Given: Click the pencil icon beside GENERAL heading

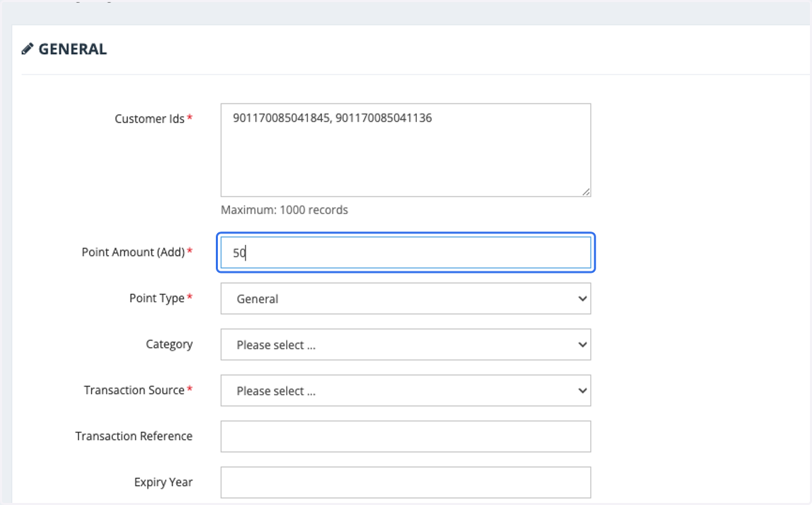Looking at the screenshot, I should pyautogui.click(x=27, y=49).
